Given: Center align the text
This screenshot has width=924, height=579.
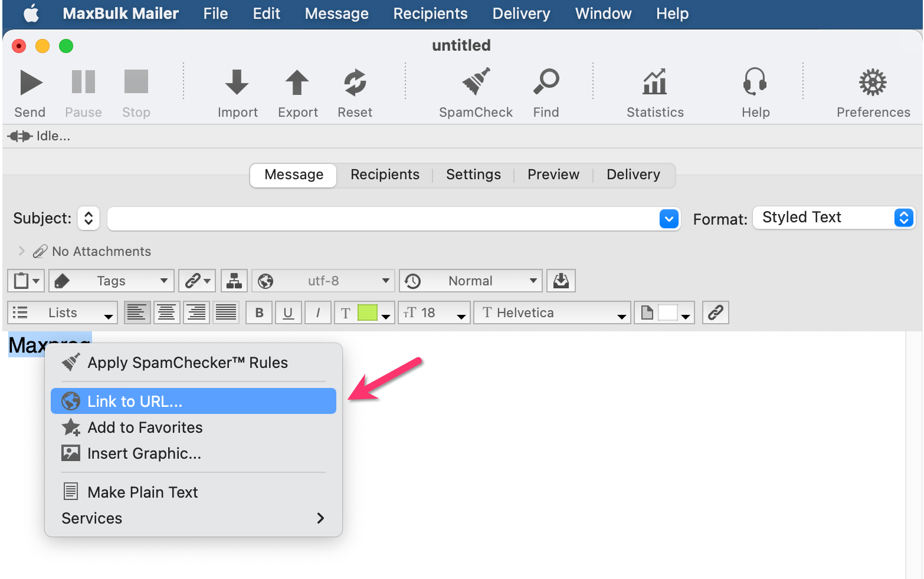Looking at the screenshot, I should pos(166,312).
